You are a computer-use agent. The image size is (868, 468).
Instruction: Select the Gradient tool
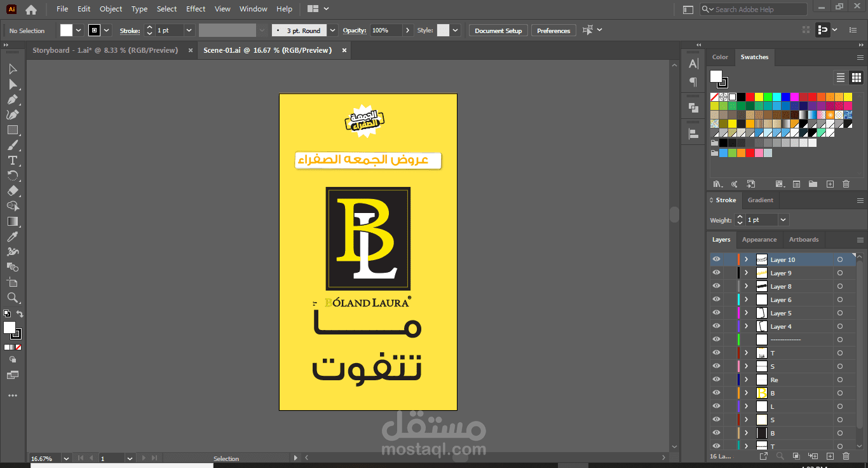click(x=12, y=221)
